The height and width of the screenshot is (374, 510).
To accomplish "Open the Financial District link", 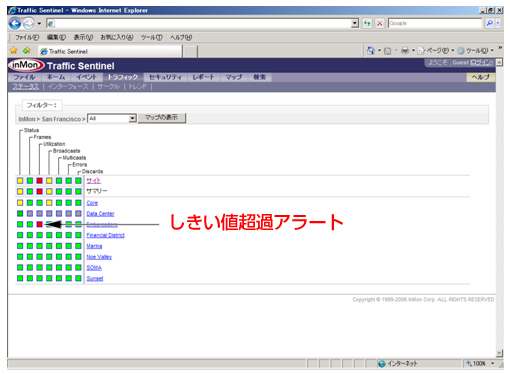I will click(x=106, y=235).
